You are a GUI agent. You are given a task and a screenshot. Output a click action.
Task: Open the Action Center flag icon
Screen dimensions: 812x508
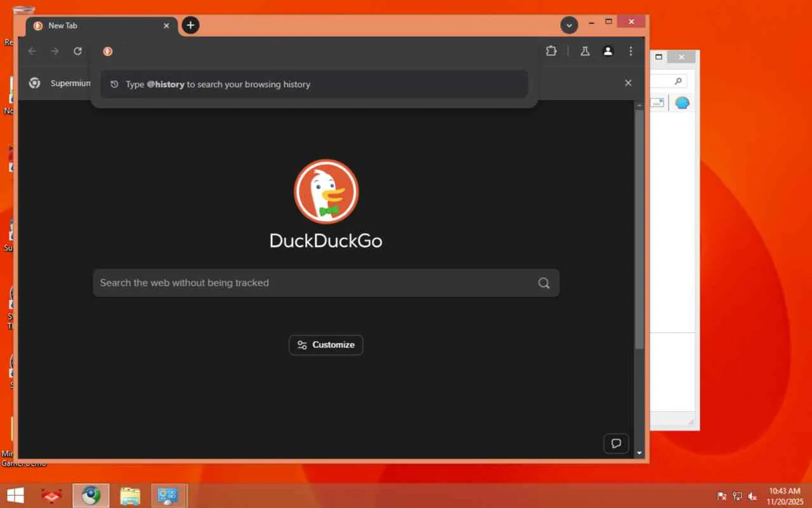pyautogui.click(x=722, y=496)
